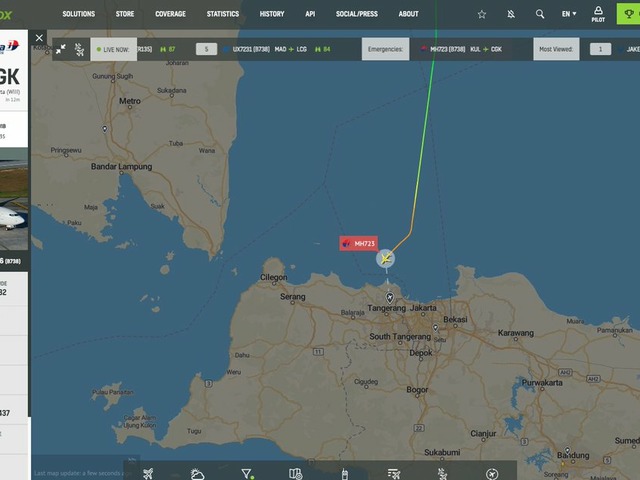Image resolution: width=640 pixels, height=480 pixels.
Task: Click the airport pin near Bekasi
Action: [436, 327]
